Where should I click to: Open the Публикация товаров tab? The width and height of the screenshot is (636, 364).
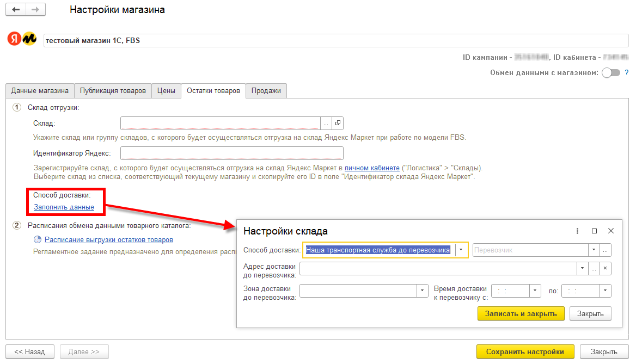click(113, 91)
